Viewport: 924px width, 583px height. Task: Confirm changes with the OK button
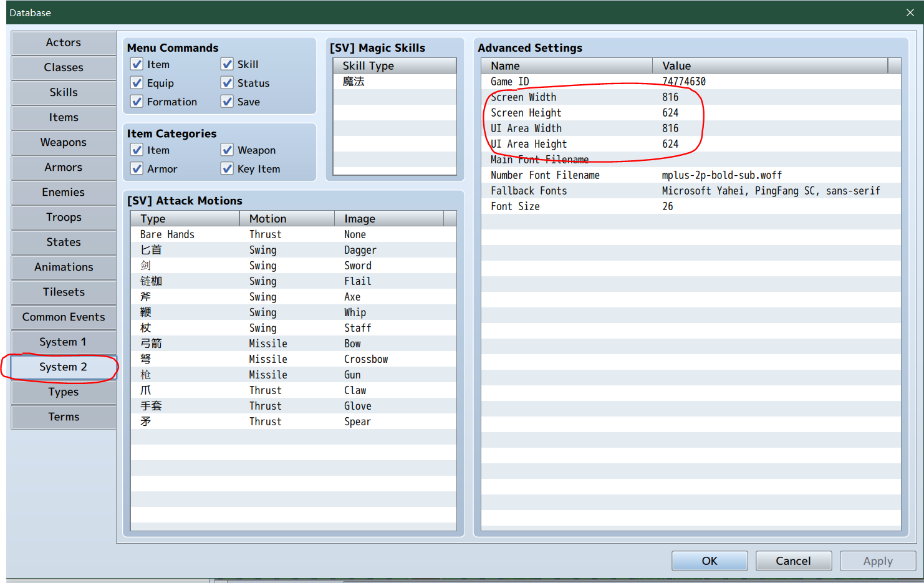[x=710, y=561]
